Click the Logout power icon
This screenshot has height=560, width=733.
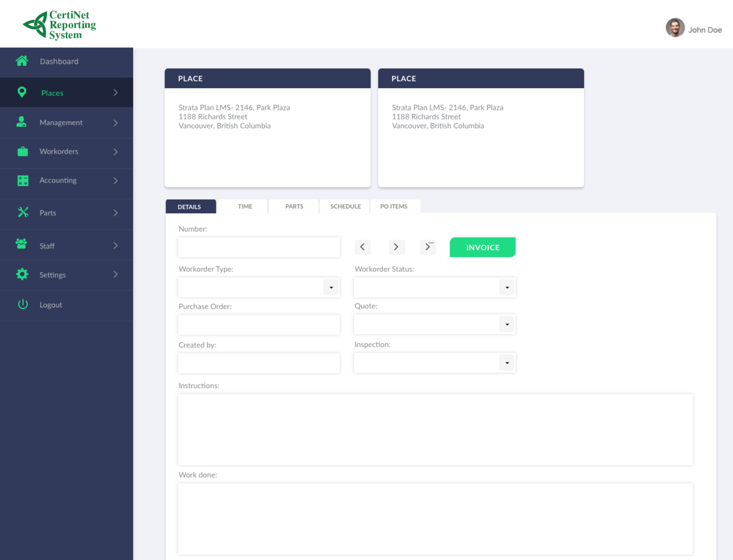(x=22, y=304)
